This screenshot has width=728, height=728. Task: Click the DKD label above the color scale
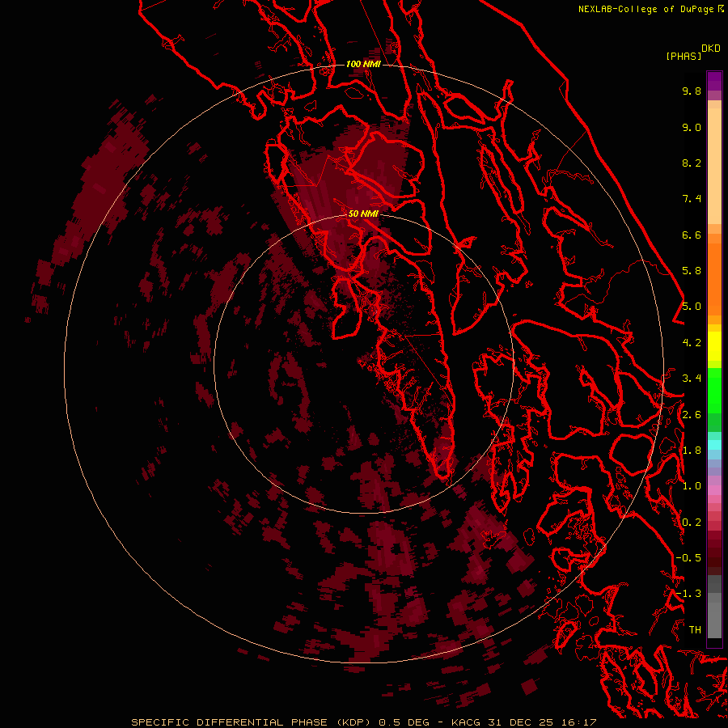coord(711,49)
